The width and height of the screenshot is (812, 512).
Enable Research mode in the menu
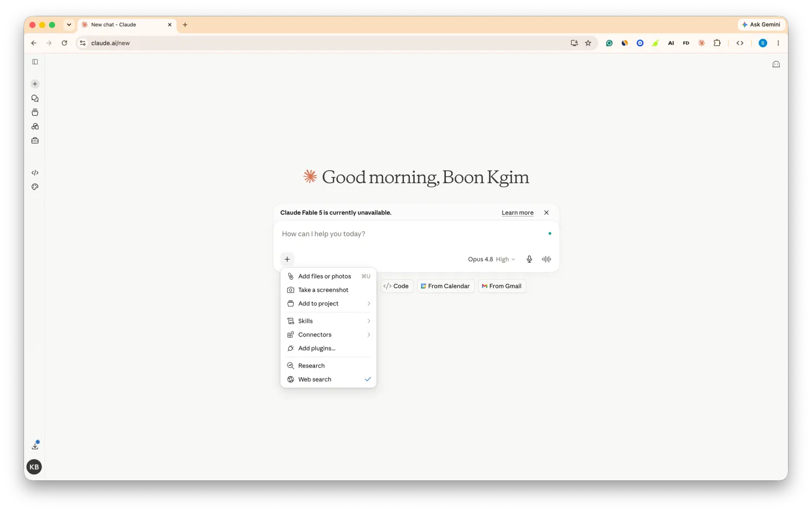coord(329,366)
